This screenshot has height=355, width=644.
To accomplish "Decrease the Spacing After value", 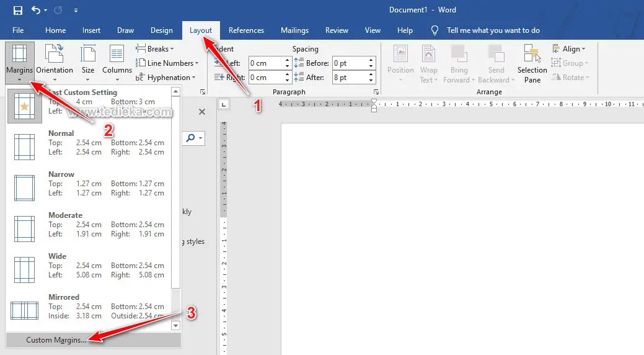I will pos(371,80).
